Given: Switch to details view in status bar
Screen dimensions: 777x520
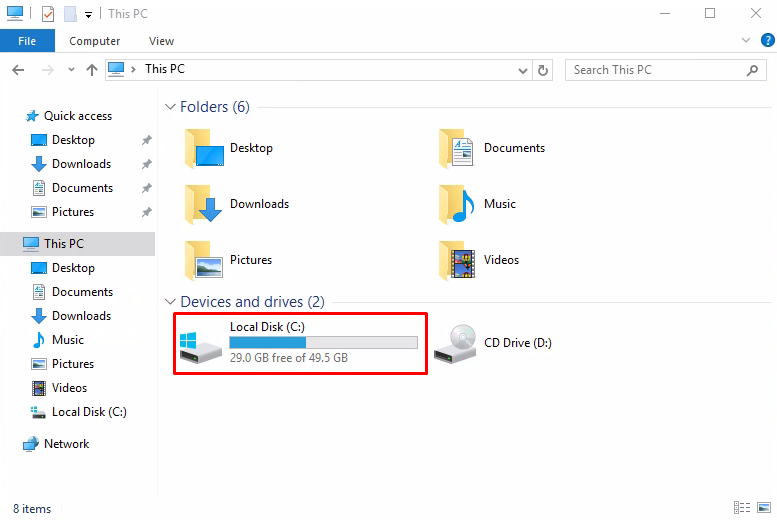Looking at the screenshot, I should click(742, 508).
